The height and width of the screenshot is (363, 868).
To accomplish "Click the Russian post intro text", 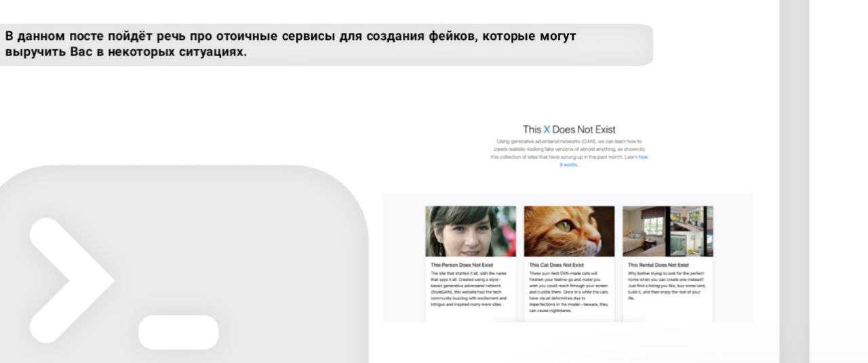I will tap(290, 44).
